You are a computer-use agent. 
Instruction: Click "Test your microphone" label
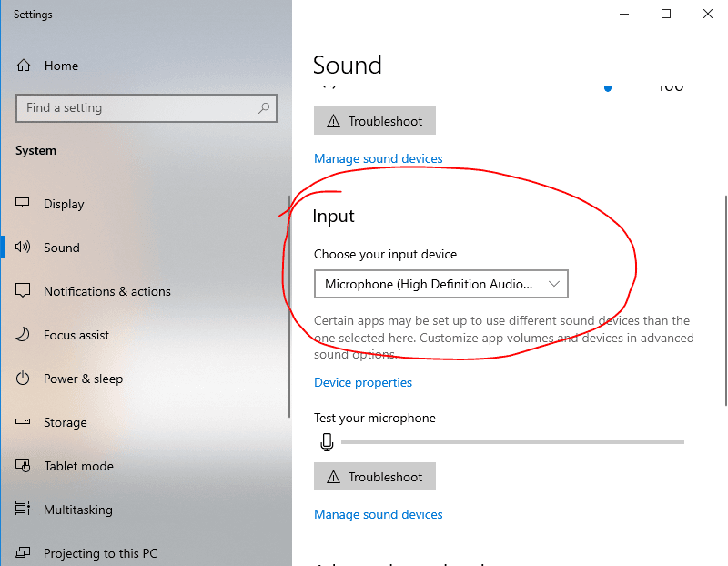pyautogui.click(x=375, y=418)
